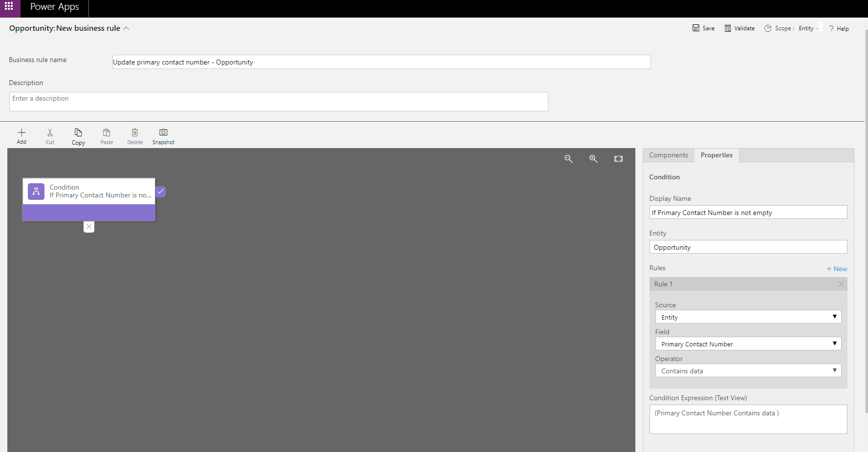Open the Field dropdown showing Primary Contact Number
This screenshot has height=452, width=868.
(748, 344)
